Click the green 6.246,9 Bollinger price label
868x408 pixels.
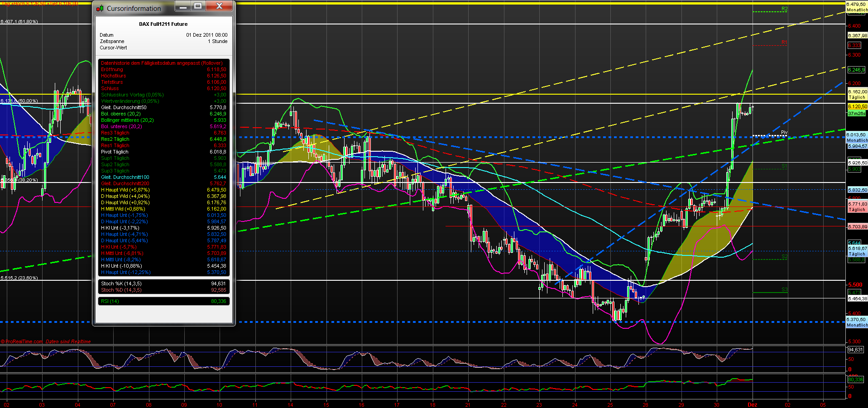click(x=857, y=71)
